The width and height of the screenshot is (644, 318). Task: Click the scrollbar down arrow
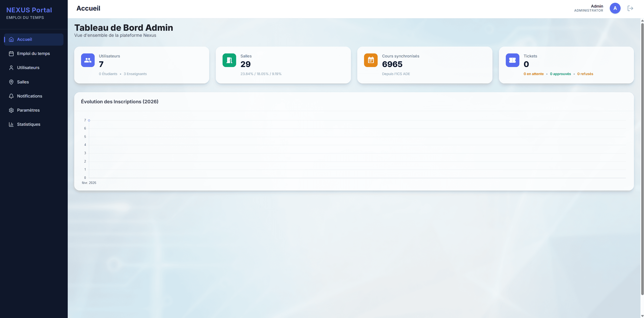[642, 316]
